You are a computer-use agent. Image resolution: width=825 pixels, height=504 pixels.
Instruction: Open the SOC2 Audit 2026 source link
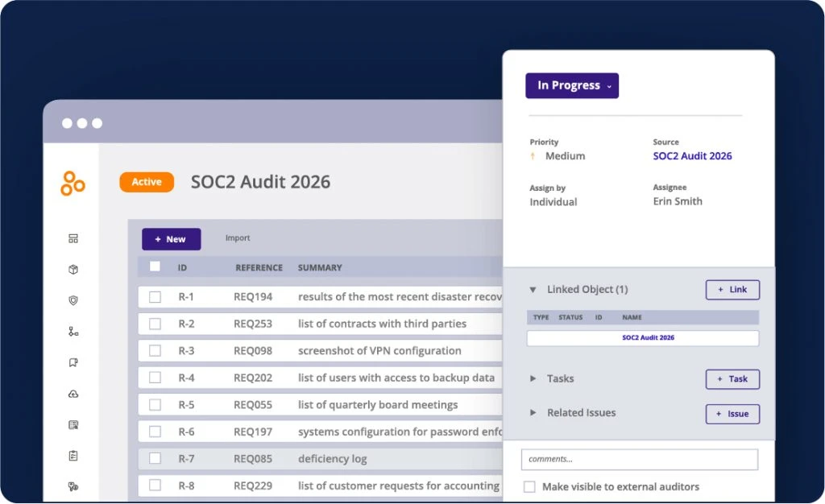(692, 156)
